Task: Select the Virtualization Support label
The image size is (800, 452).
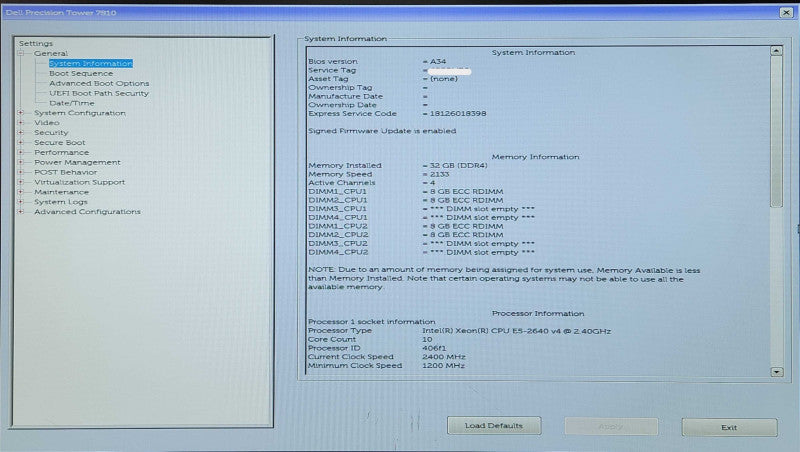Action: tap(79, 182)
